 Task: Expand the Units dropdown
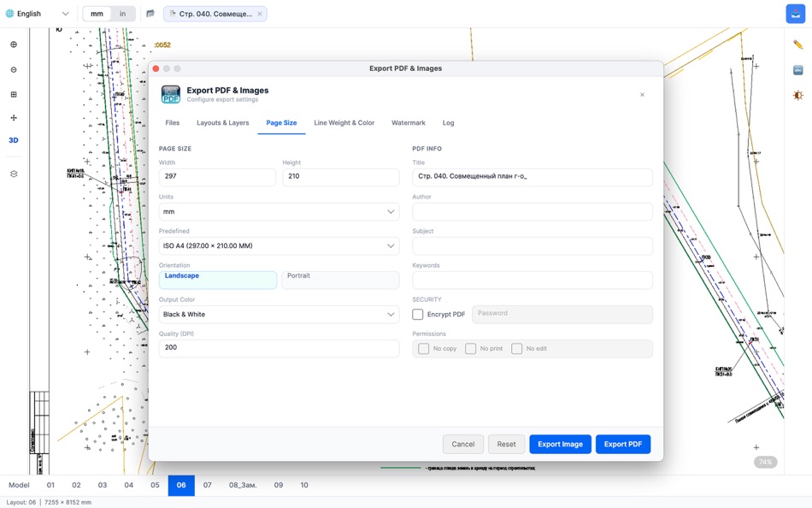(279, 211)
